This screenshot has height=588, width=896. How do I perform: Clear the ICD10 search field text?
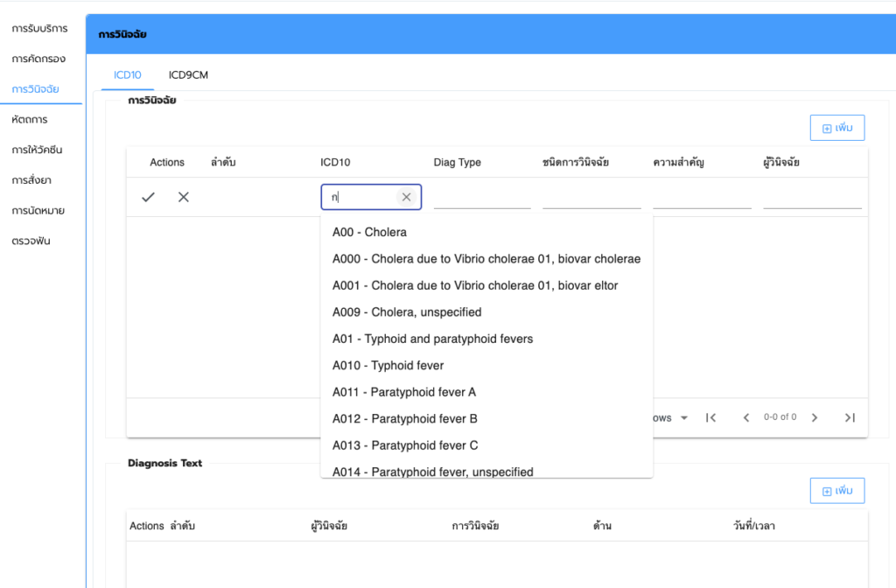[x=406, y=198]
